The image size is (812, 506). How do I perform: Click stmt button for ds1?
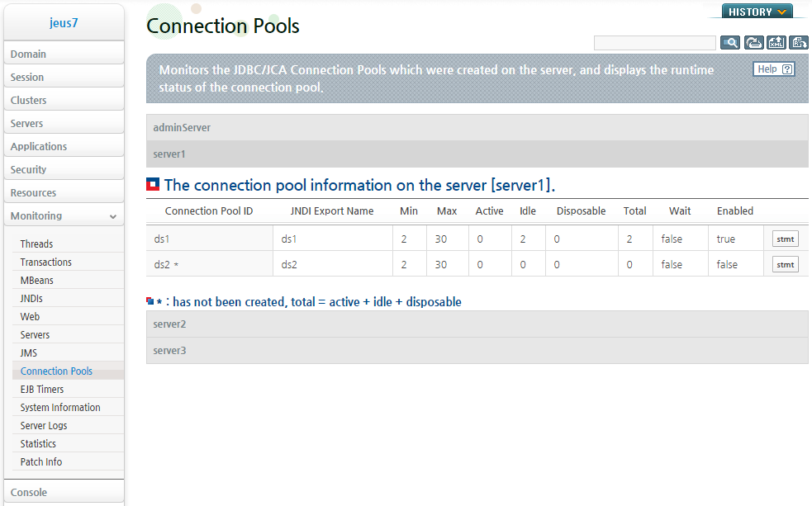click(785, 239)
